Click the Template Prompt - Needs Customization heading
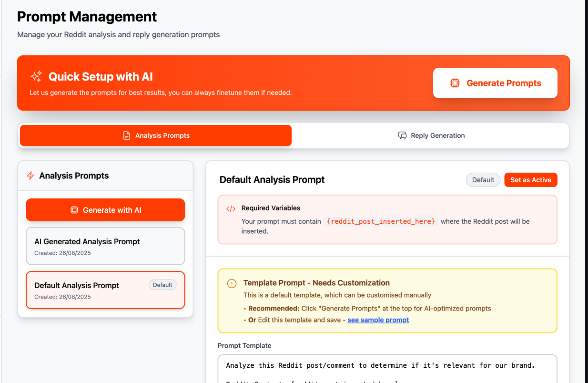Screen dimensions: 588x383 [316, 283]
